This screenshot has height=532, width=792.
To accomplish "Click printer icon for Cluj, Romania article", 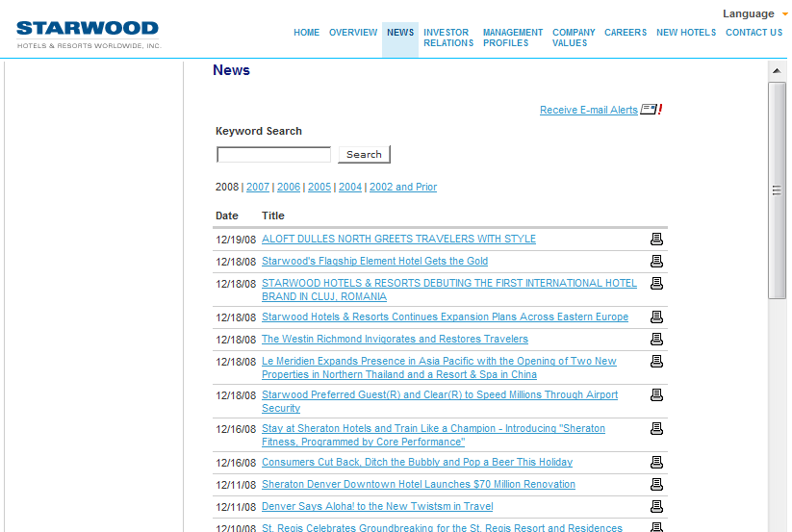I will click(x=656, y=283).
